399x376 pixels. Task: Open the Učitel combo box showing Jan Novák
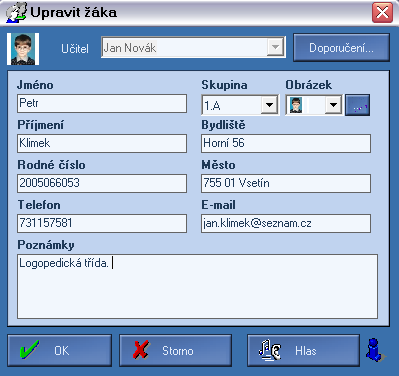193,48
